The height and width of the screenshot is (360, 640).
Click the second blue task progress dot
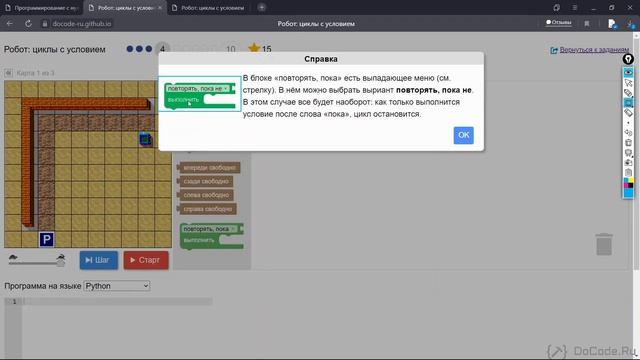(139, 49)
